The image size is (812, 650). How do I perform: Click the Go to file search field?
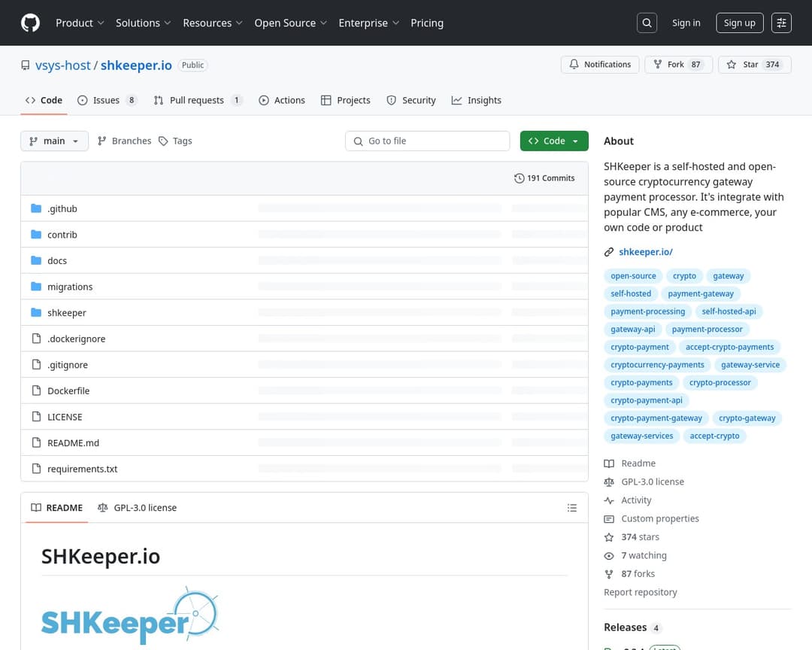pos(427,141)
